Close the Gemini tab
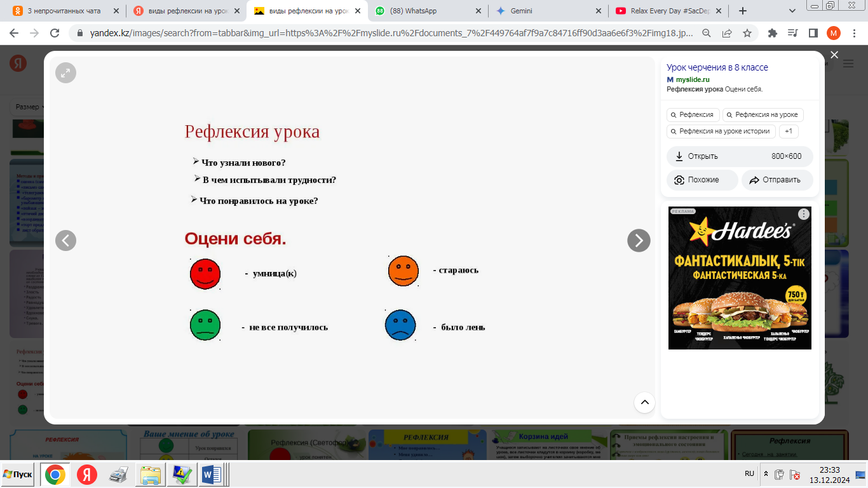 [x=598, y=11]
